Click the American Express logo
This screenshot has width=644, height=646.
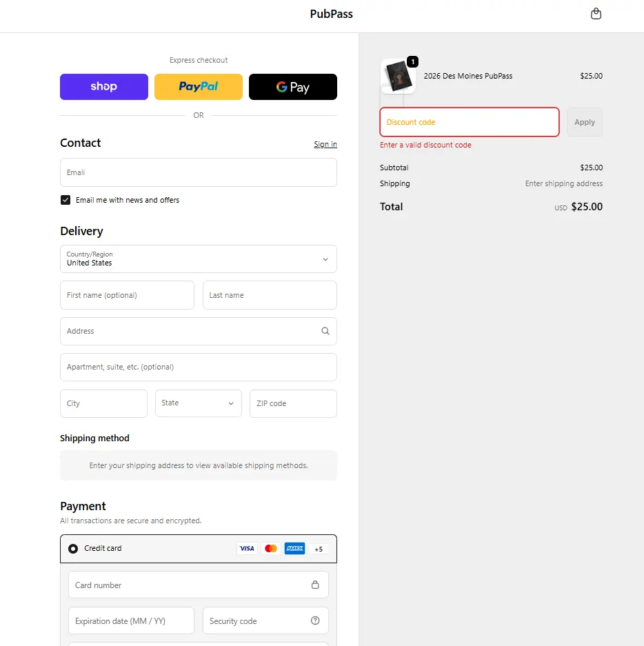click(x=294, y=549)
